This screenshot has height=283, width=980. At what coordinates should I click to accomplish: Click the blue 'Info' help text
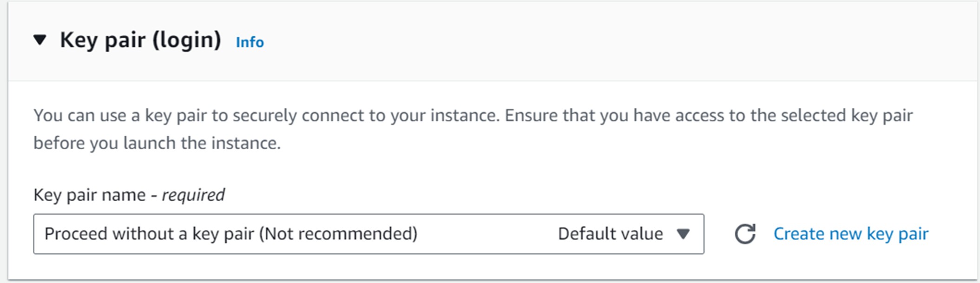(x=250, y=42)
